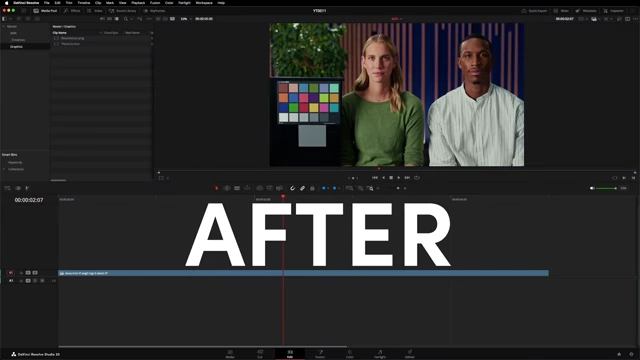
Task: Switch to the Color page
Action: point(350,354)
